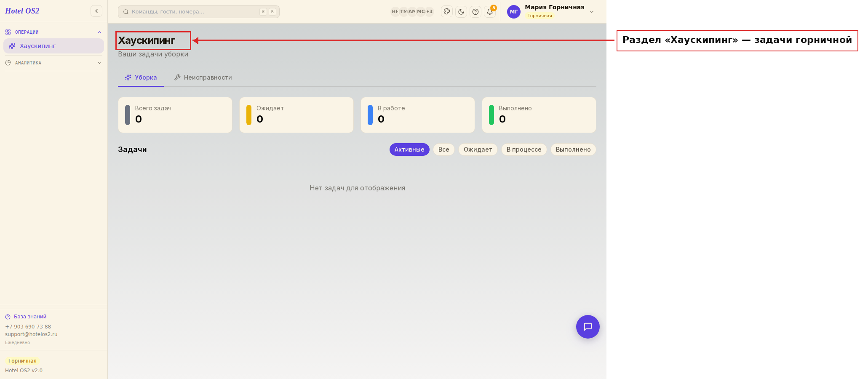Select the Уборка tab
868x379 pixels.
pyautogui.click(x=141, y=77)
